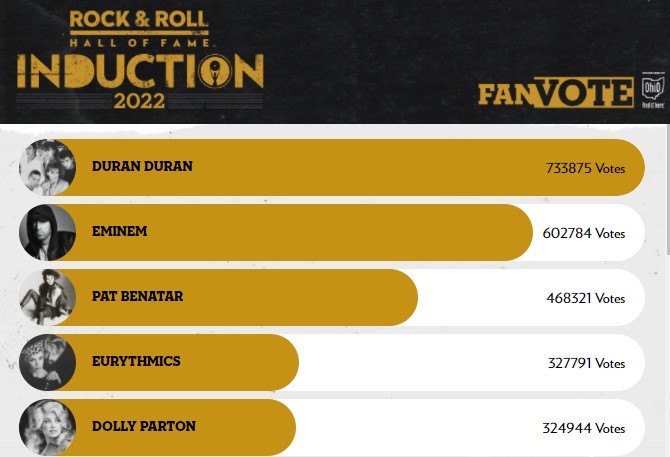This screenshot has width=670, height=457.
Task: Click the 468321 Votes count
Action: coord(585,298)
